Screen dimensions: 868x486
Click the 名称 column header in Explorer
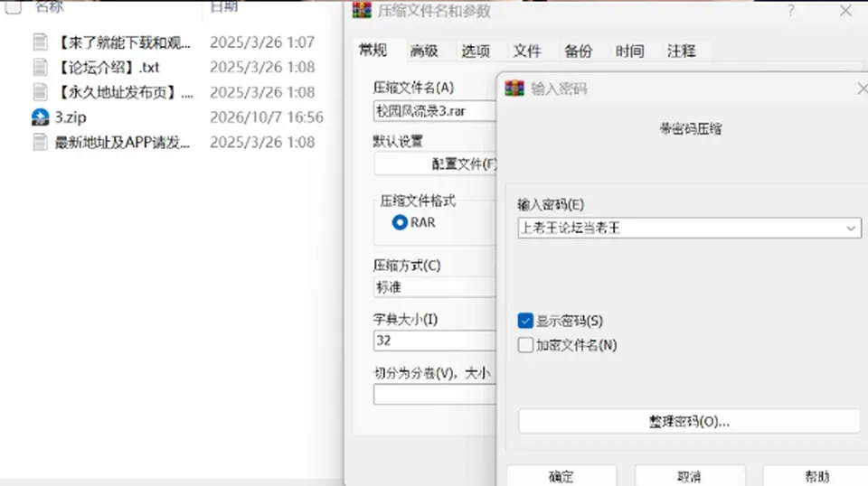(x=49, y=6)
